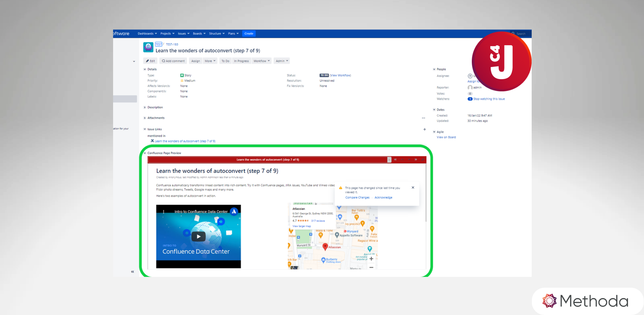Image resolution: width=644 pixels, height=315 pixels.
Task: Click the red Atlassian map pin
Action: pyautogui.click(x=325, y=247)
